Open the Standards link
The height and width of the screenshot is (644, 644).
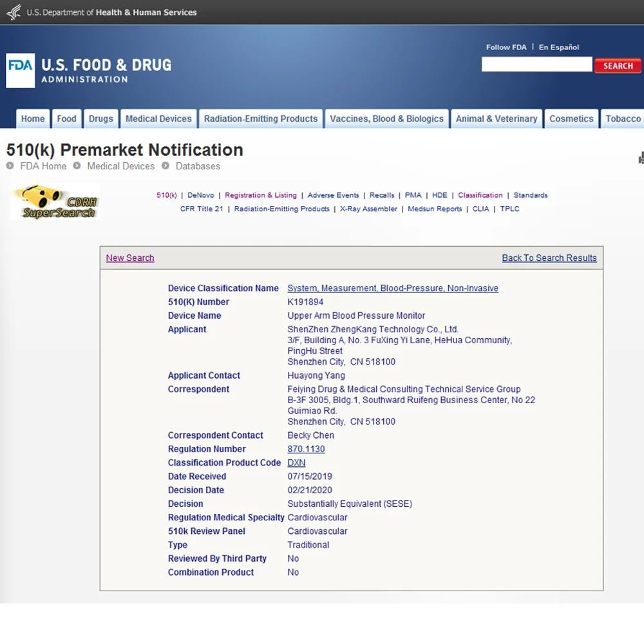point(530,195)
